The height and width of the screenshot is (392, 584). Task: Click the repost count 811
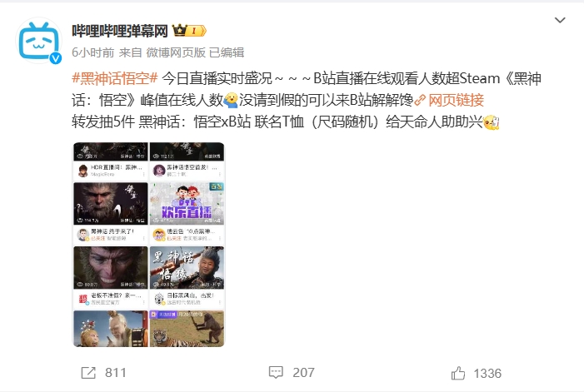(x=116, y=373)
